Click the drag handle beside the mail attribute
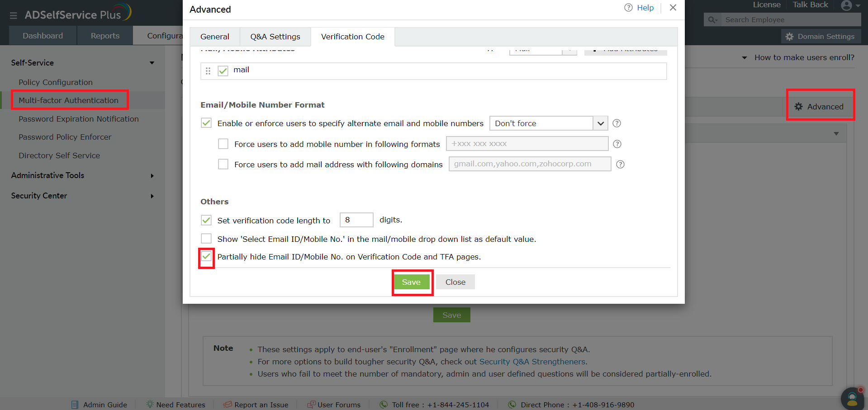This screenshot has height=410, width=868. [x=208, y=71]
